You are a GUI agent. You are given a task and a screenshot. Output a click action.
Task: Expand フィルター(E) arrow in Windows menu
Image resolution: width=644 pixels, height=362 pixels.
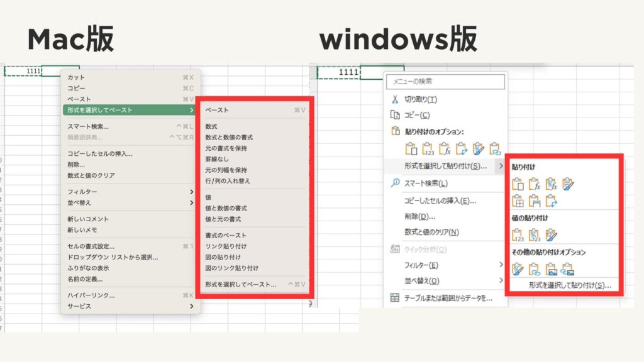tap(501, 265)
